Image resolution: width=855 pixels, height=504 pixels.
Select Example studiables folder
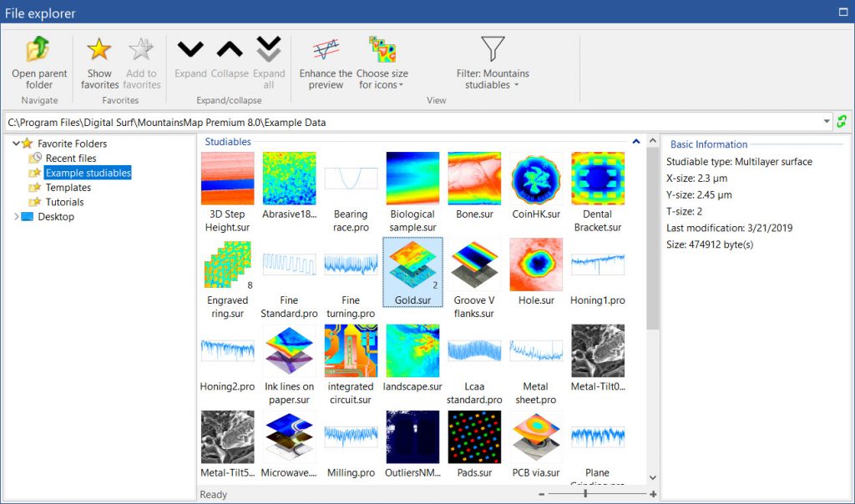(x=88, y=173)
